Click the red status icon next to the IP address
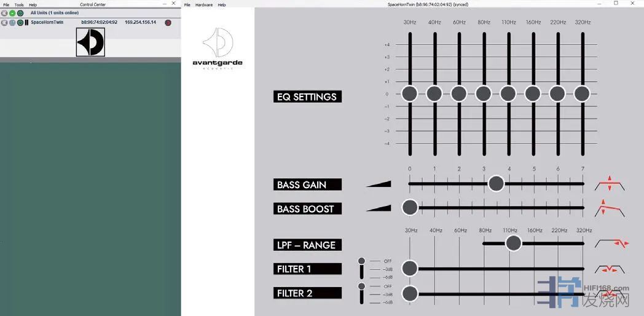 (168, 23)
